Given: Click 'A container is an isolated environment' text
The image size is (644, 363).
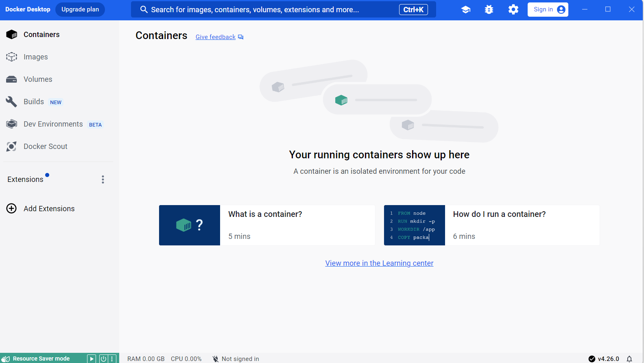Looking at the screenshot, I should (379, 171).
